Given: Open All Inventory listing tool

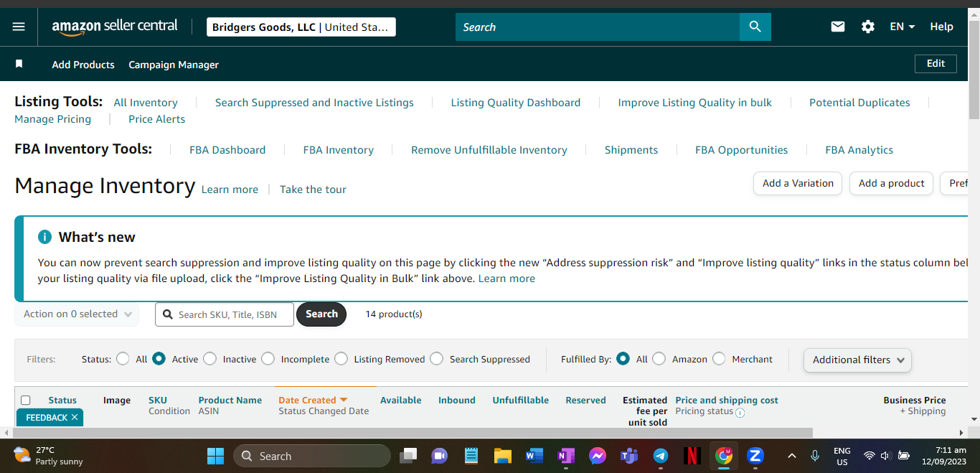Looking at the screenshot, I should (146, 103).
